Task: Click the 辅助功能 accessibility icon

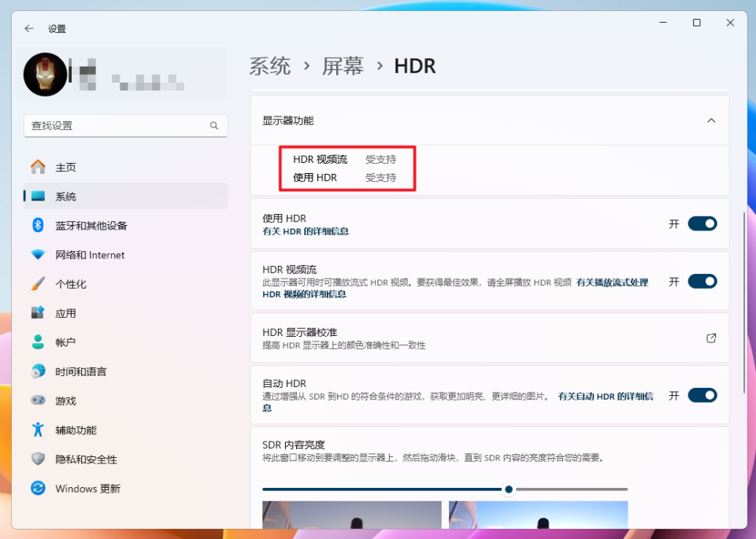Action: 38,430
